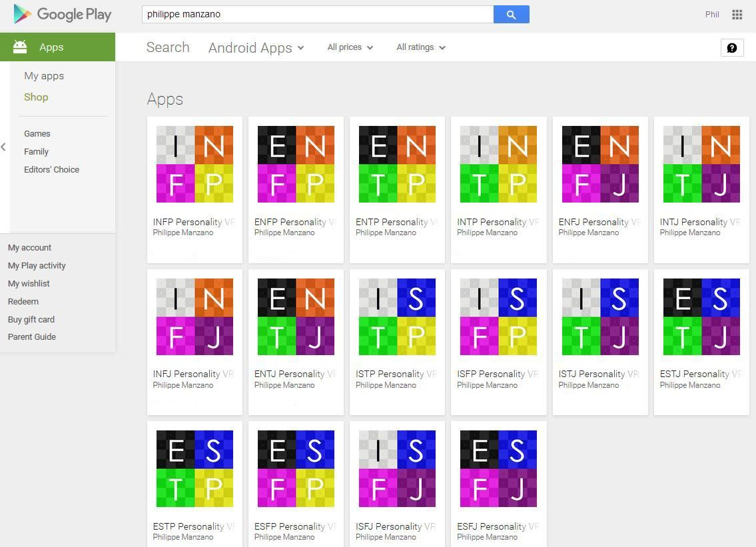Click the Search heading label
This screenshot has width=756, height=547.
point(168,47)
